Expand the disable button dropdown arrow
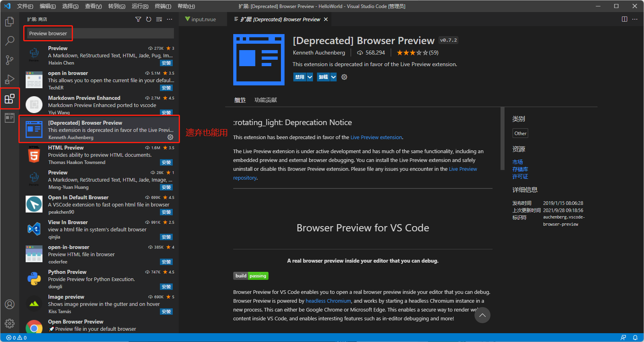Viewport: 644px width, 342px height. (310, 77)
